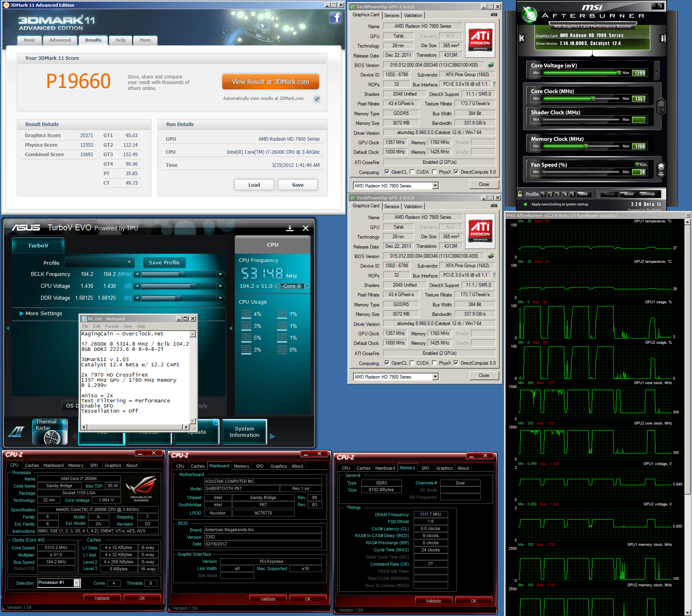
Task: Toggle Auto fan speed in Afterburner
Action: (x=642, y=165)
